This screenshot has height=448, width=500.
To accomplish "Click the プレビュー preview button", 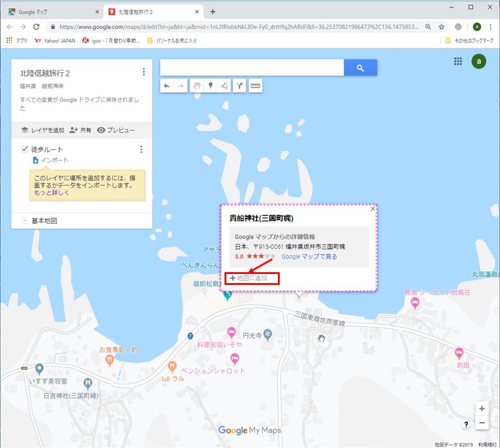I will [116, 130].
